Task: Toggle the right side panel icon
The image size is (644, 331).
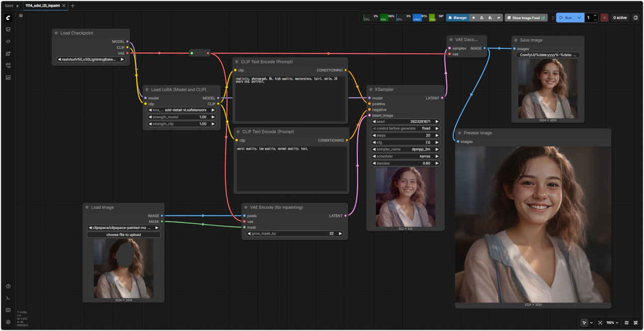Action: (x=635, y=18)
